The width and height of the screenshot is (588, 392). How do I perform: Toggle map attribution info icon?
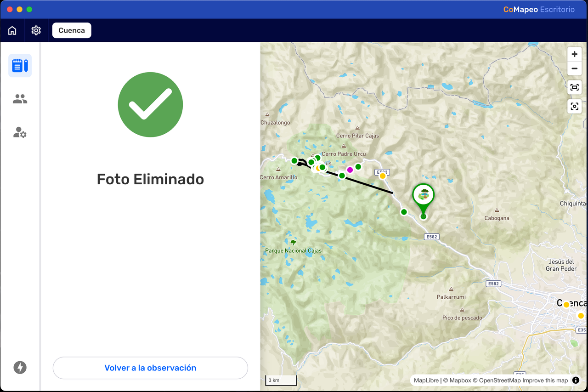[576, 381]
